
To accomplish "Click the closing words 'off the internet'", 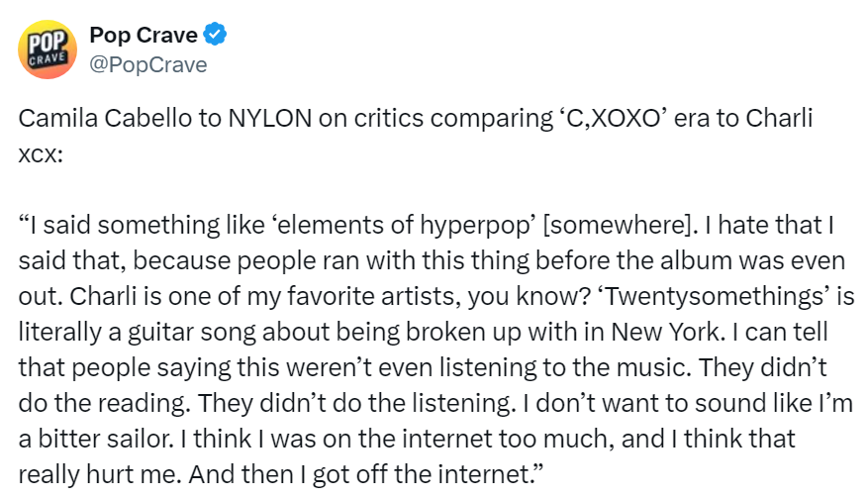I will coord(445,474).
